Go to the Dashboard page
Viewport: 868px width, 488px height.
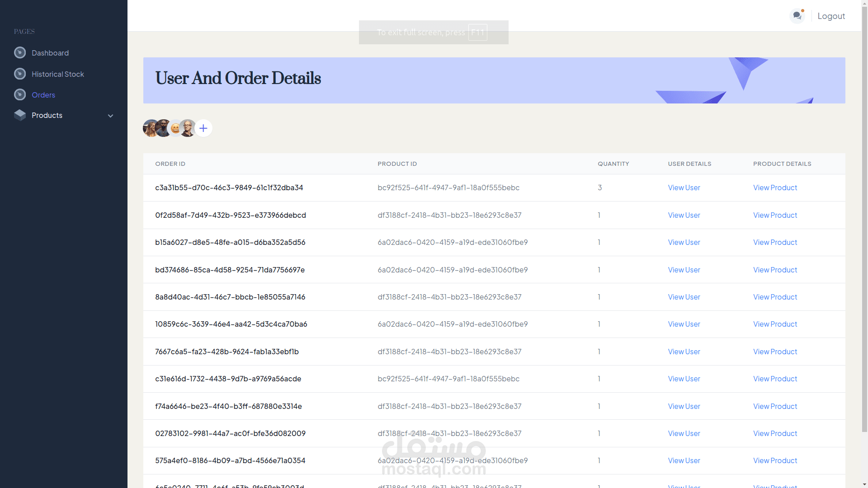click(50, 53)
